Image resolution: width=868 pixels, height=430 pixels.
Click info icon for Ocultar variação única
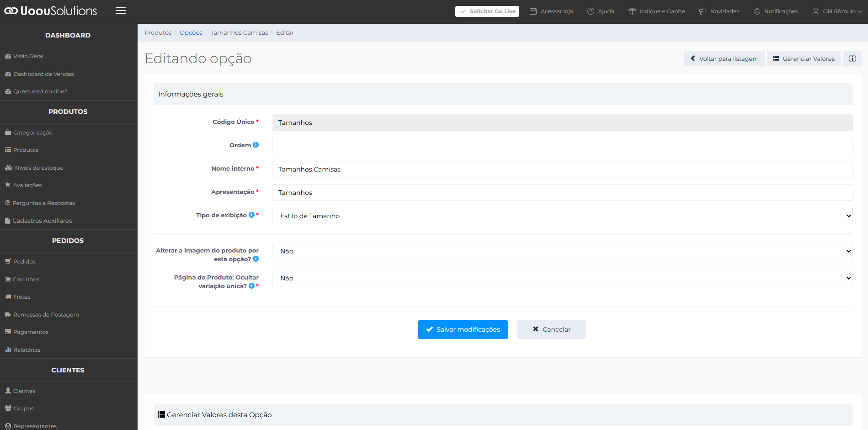tap(251, 286)
